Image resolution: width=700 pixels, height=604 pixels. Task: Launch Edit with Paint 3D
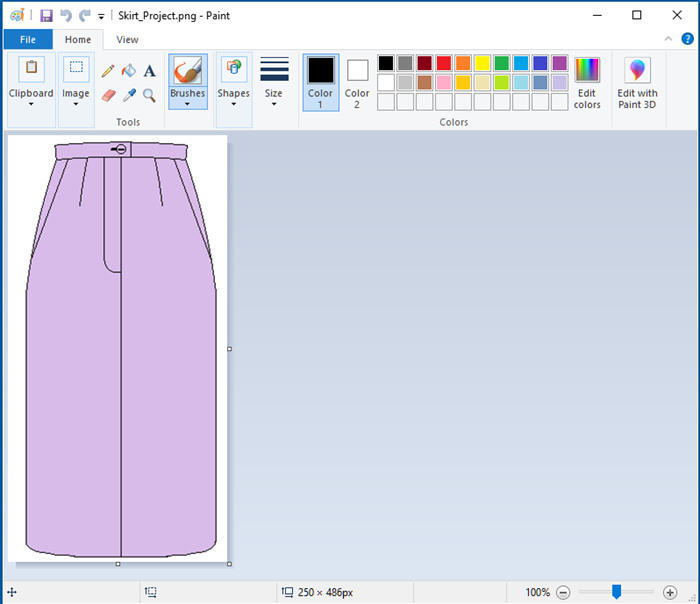click(x=637, y=82)
